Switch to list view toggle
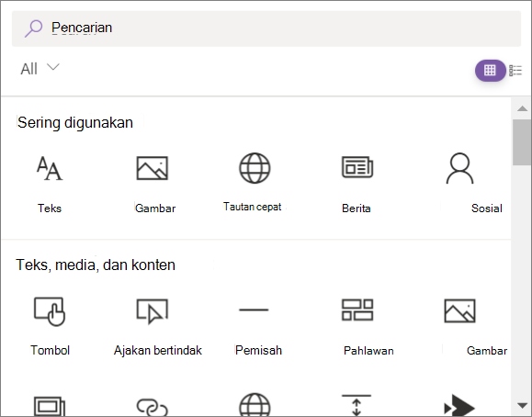Screen dimensions: 532x417 515,71
